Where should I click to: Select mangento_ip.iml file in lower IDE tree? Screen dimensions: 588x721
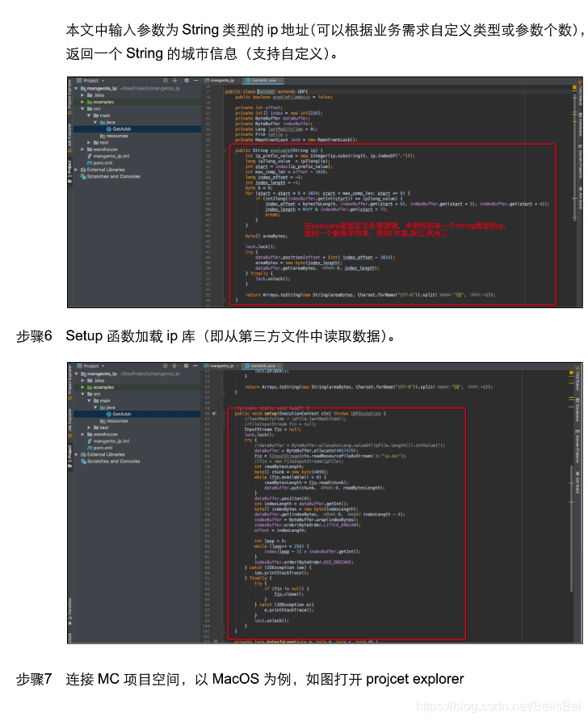108,441
